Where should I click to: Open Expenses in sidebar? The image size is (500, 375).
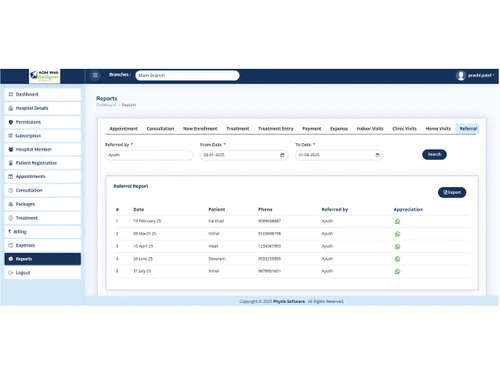coord(43,245)
